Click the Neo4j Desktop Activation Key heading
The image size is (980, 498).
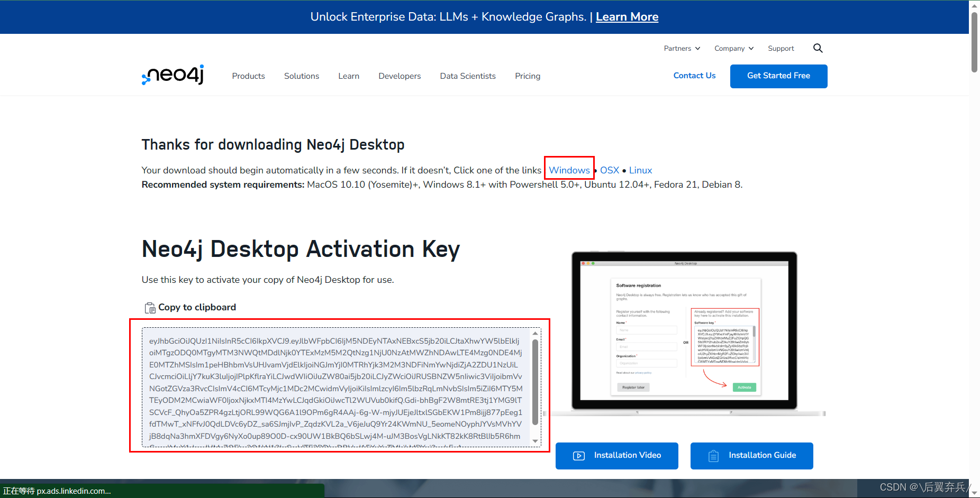301,249
